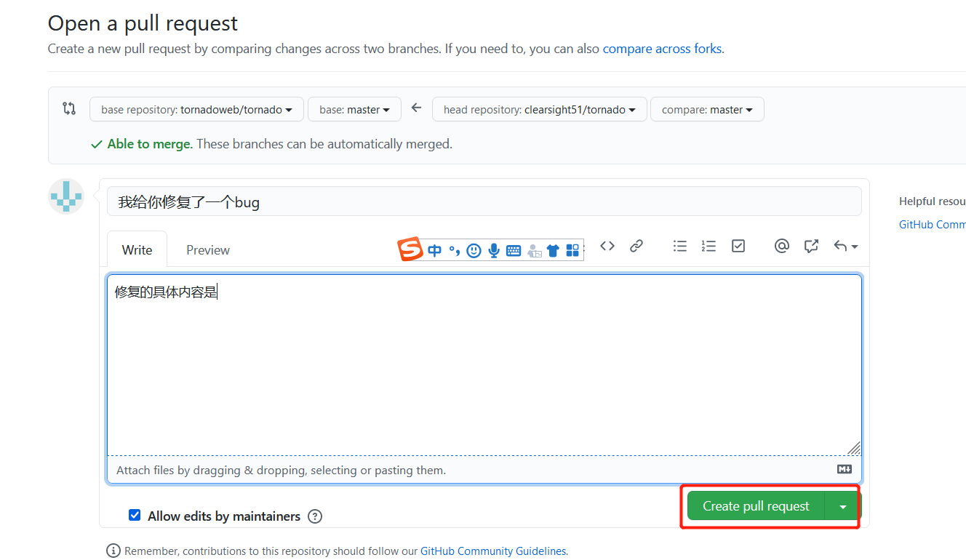The height and width of the screenshot is (560, 966).
Task: Click the 'Able to merge.' text
Action: coord(150,144)
